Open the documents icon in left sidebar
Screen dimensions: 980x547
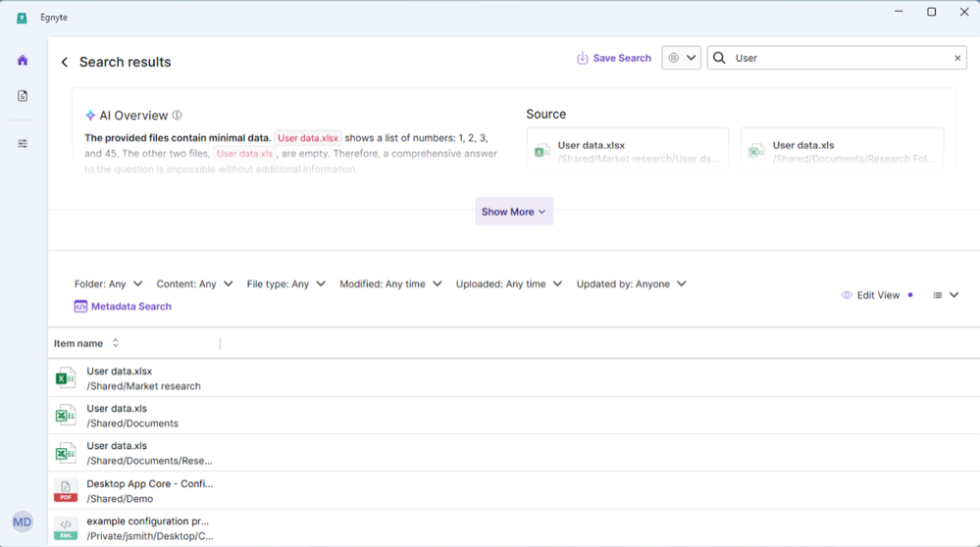point(23,95)
